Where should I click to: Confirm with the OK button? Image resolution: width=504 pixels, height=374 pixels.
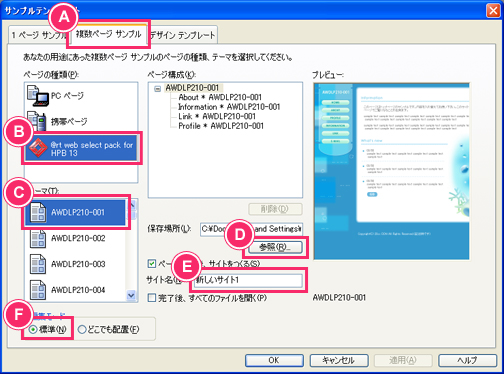tap(274, 360)
